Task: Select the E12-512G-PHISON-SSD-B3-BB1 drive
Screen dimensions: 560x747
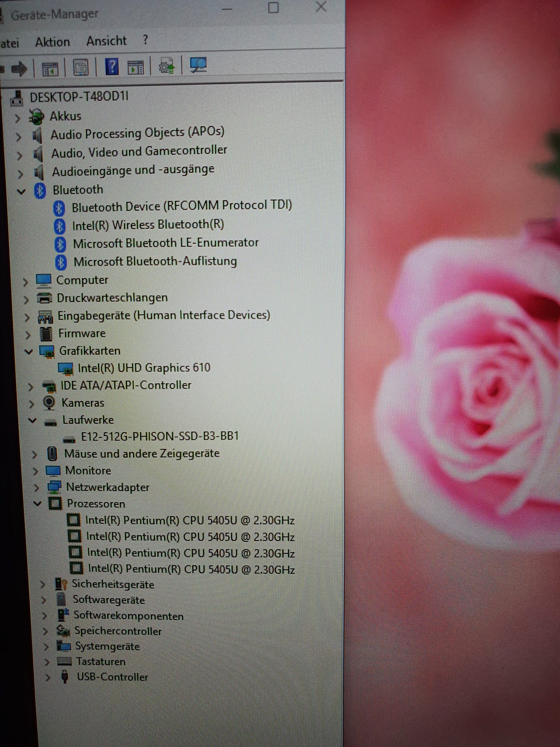Action: tap(160, 436)
